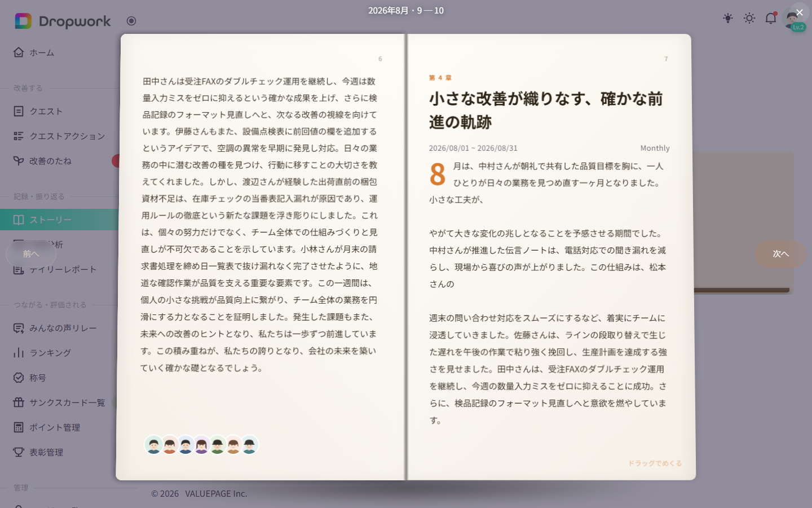Click page number 6 on left page

click(x=380, y=59)
